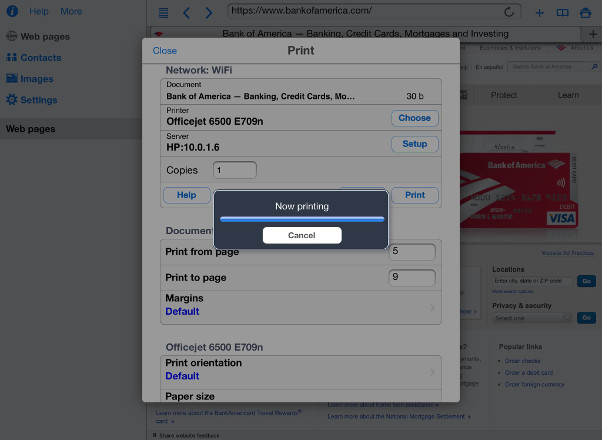Select the highlighted Web pages section row
This screenshot has width=602, height=440.
[71, 129]
